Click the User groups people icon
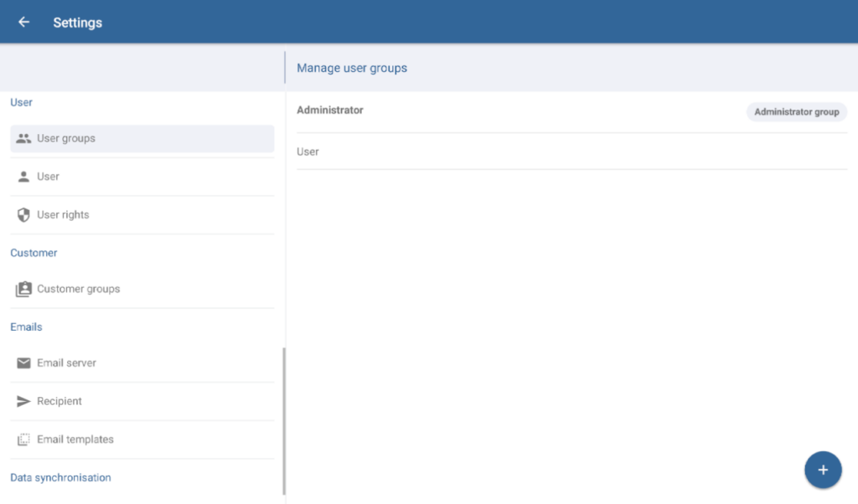This screenshot has width=858, height=504. 24,137
